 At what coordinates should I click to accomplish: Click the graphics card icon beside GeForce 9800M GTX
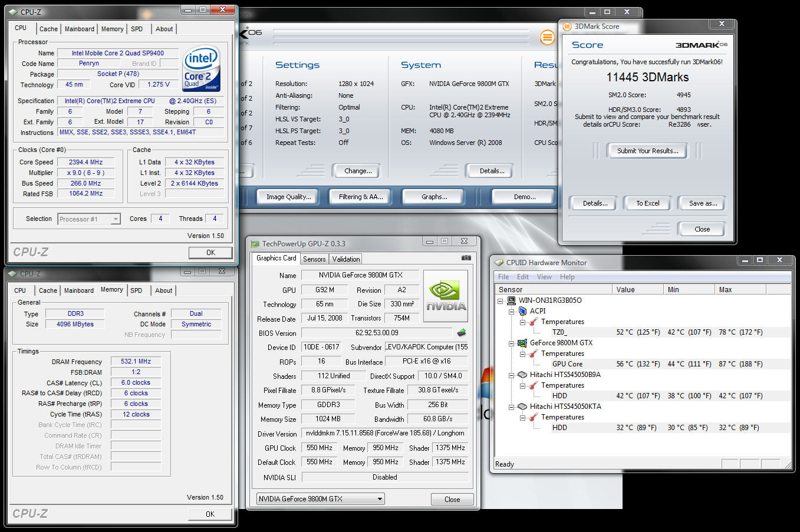point(522,343)
